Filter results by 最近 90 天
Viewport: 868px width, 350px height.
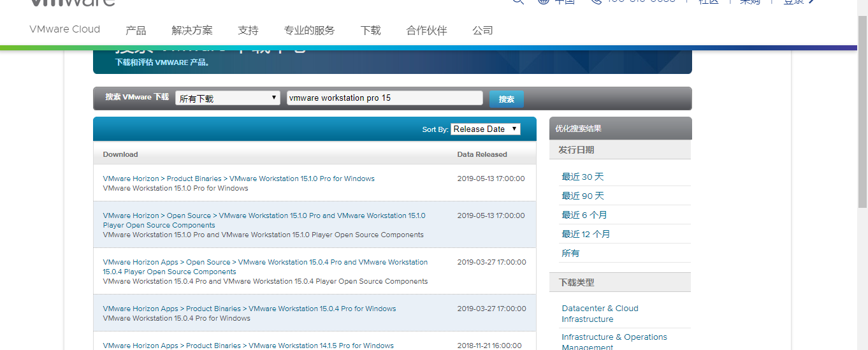point(582,196)
